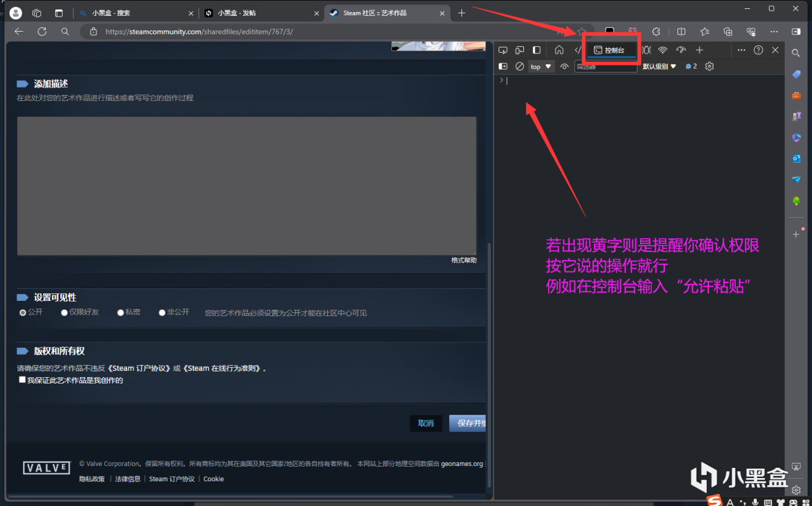This screenshot has width=812, height=506.
Task: Open the browser settings and more menu
Action: [774, 31]
